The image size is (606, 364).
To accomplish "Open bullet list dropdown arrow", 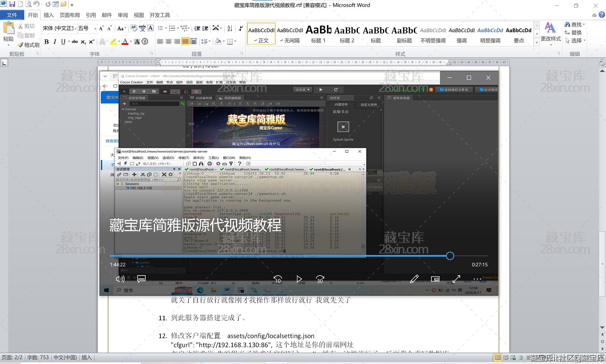I will pyautogui.click(x=166, y=28).
